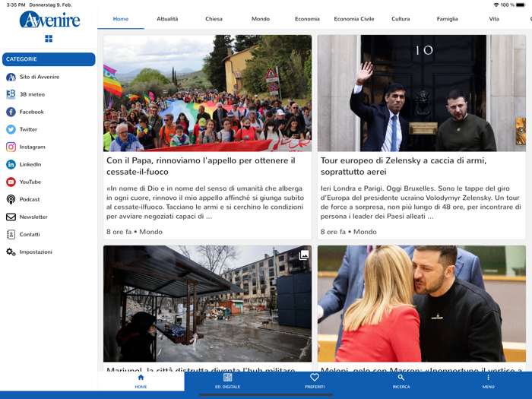
Task: Open the grid view icon under the logo
Action: click(x=49, y=39)
